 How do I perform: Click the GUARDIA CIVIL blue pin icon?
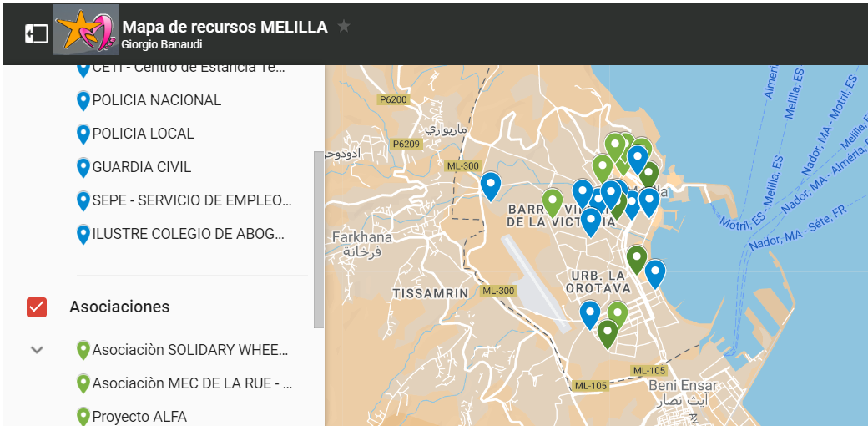click(x=83, y=167)
